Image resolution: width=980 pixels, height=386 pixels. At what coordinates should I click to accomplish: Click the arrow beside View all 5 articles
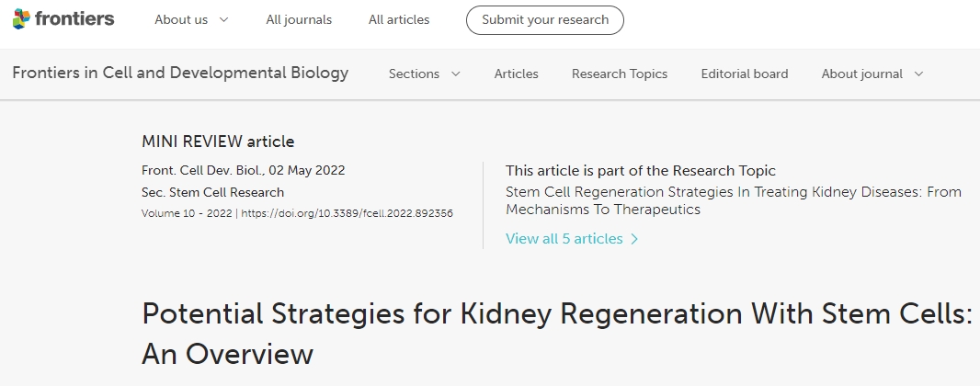(x=634, y=239)
